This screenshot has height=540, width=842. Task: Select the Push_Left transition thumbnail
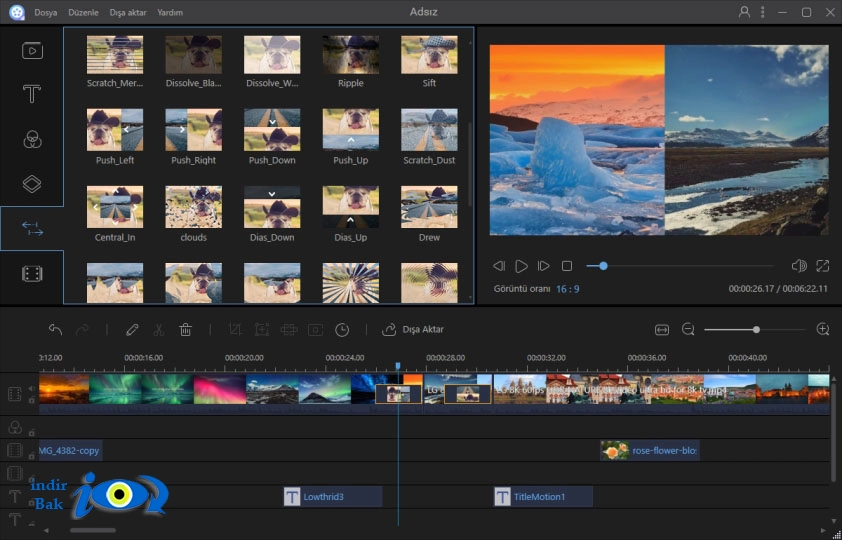(x=115, y=130)
